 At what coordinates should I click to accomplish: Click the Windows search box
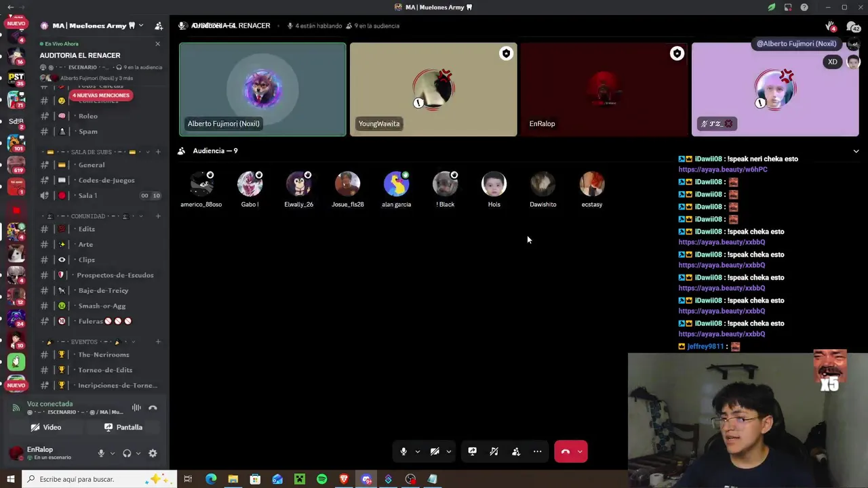98,479
